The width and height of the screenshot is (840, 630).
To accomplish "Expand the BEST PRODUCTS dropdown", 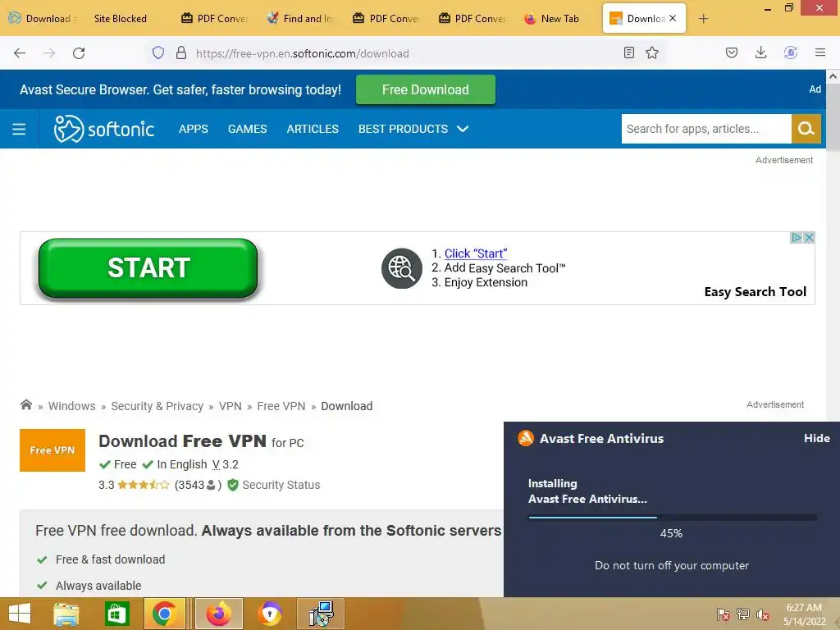I will [413, 129].
